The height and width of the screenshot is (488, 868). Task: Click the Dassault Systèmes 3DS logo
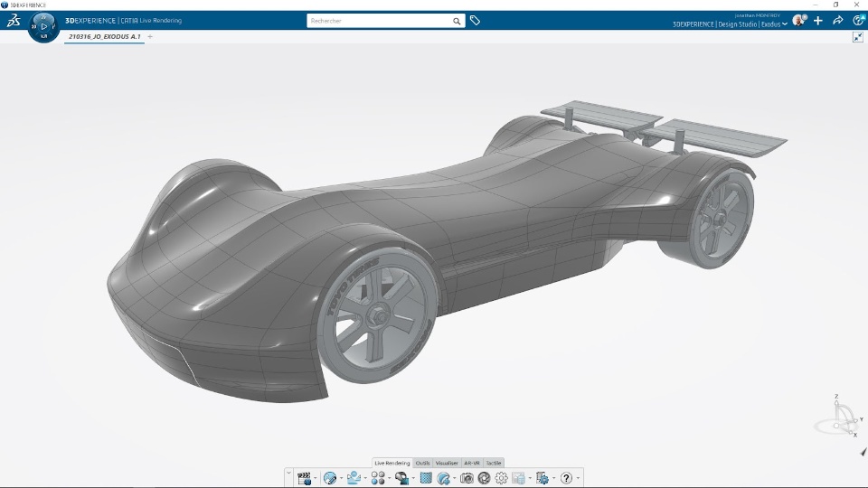tap(14, 21)
